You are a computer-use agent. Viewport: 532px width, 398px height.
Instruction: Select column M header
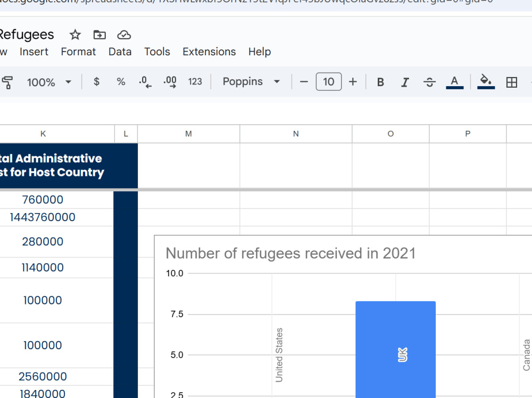[x=189, y=133]
